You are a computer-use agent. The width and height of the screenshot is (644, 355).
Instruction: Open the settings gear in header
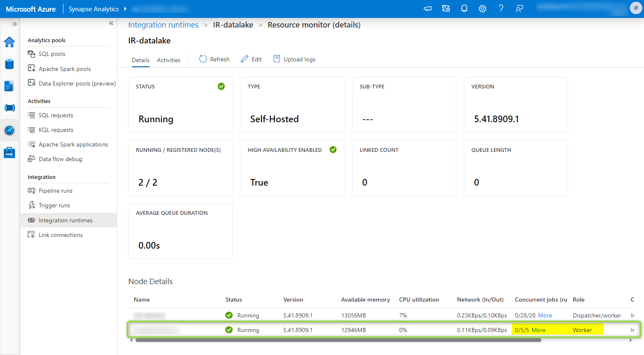point(483,9)
